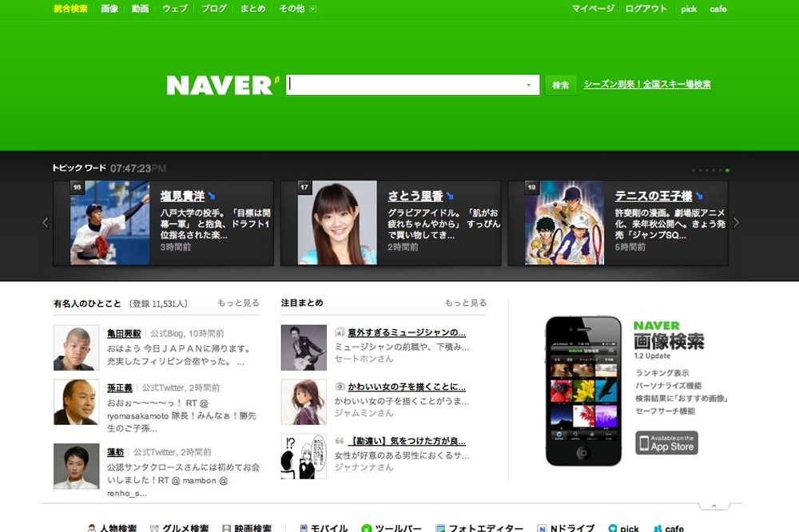Open the 映画検索 movie search icon
Screen dimensions: 799x532
227,529
